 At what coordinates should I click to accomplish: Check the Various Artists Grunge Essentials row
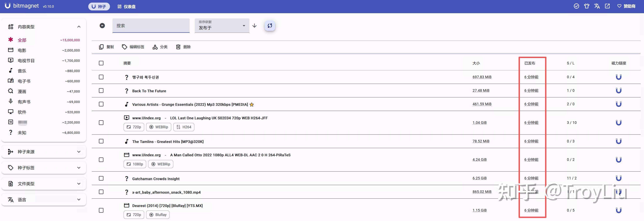[101, 104]
